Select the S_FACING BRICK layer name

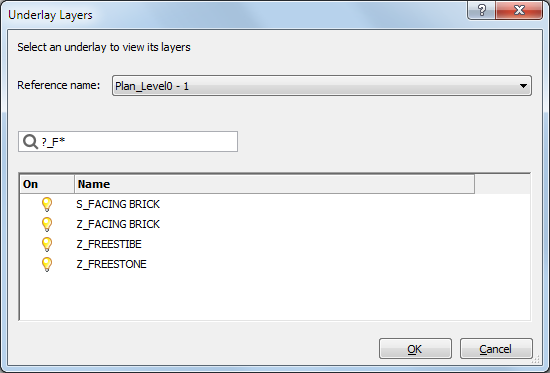pyautogui.click(x=118, y=204)
